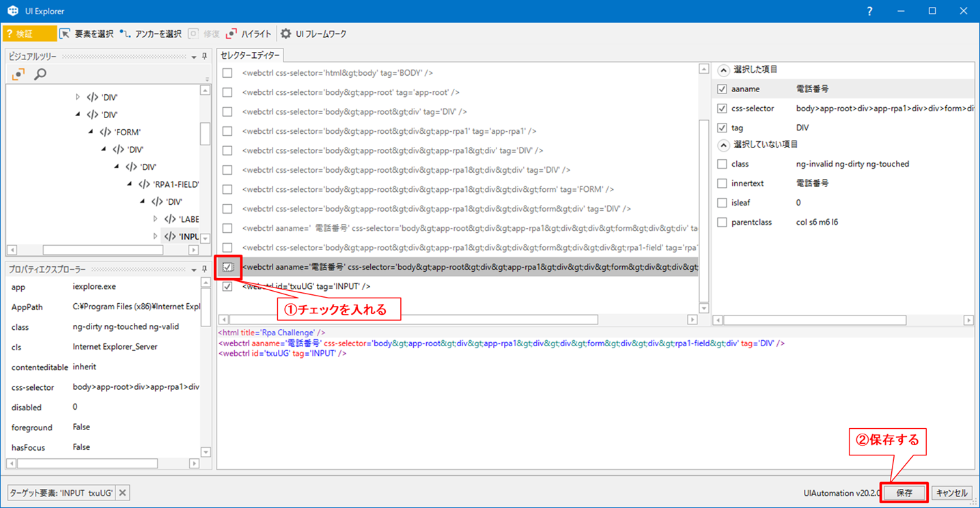Select the cls Internet Explorer_Server property
980x508 pixels.
coord(104,347)
